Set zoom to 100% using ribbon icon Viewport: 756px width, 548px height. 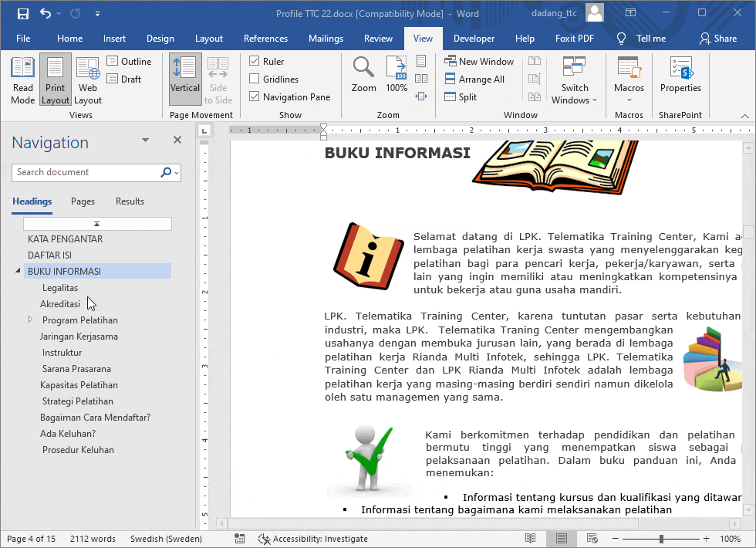[396, 73]
